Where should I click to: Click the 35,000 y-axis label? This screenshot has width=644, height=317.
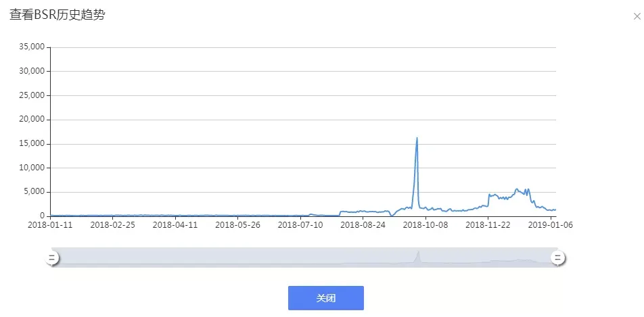(x=32, y=47)
